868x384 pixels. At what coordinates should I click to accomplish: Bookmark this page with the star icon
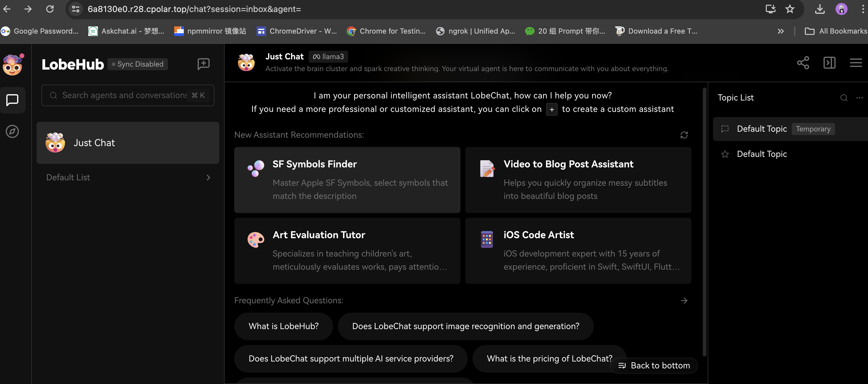click(790, 9)
